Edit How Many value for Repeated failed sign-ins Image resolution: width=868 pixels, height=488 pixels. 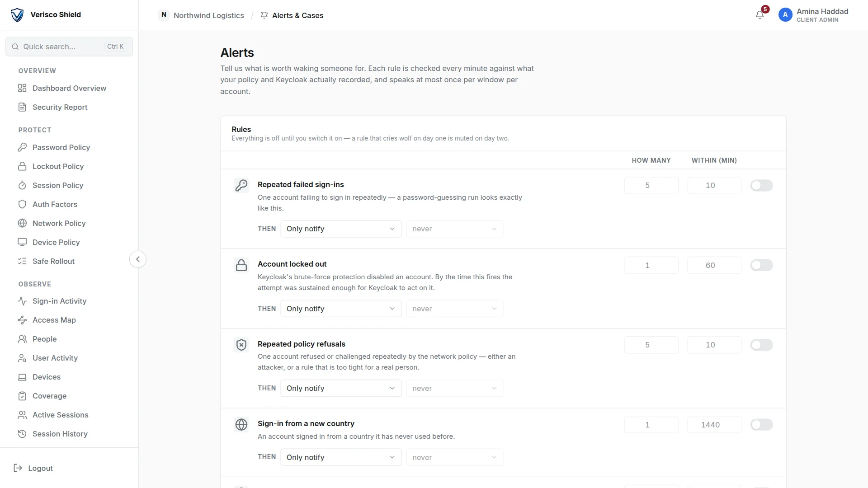click(651, 185)
